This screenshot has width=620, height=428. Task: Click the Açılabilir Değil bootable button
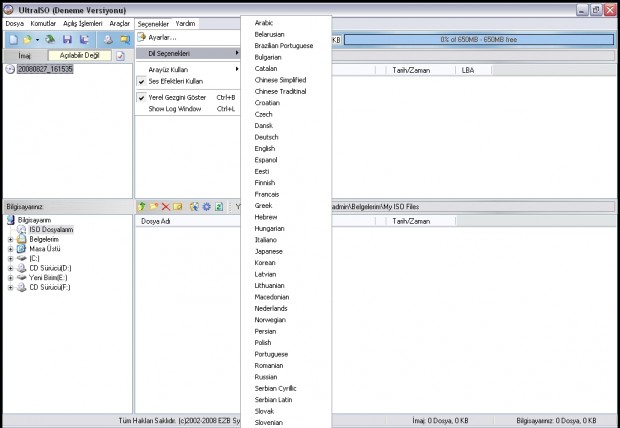[80, 55]
